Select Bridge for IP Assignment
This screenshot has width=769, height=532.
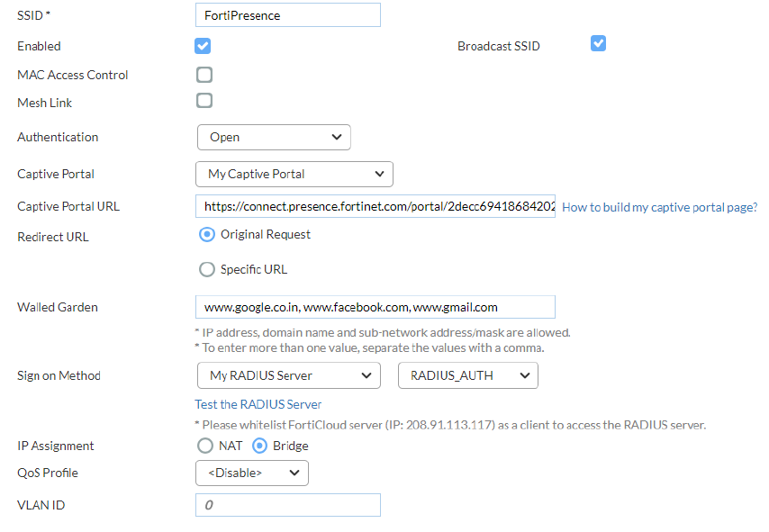click(x=260, y=446)
